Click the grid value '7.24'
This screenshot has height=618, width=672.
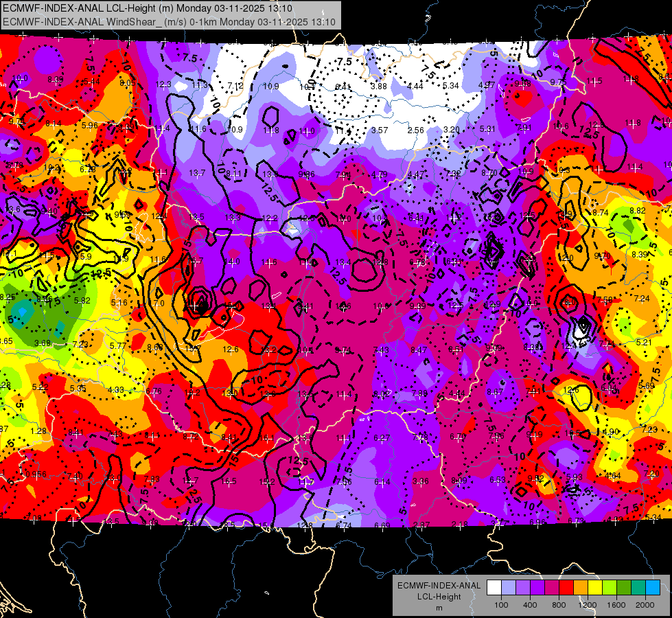pyautogui.click(x=642, y=299)
